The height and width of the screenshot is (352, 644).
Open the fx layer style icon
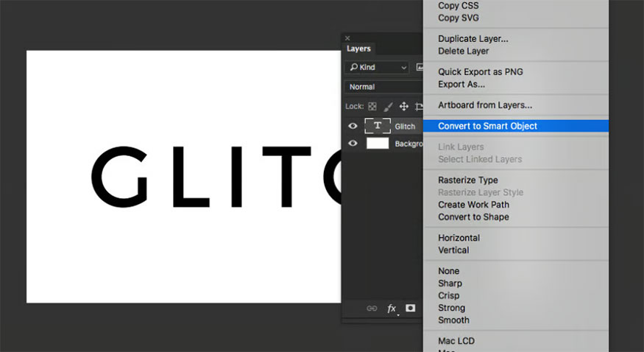tap(392, 309)
